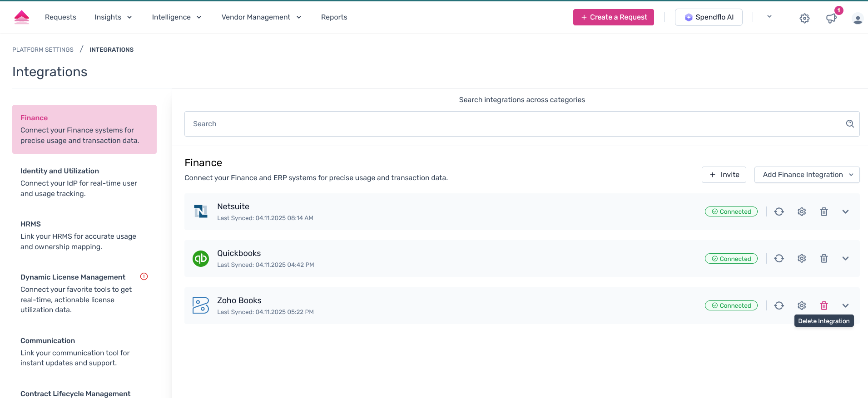Click the Dynamic License Management warning icon

tap(144, 276)
